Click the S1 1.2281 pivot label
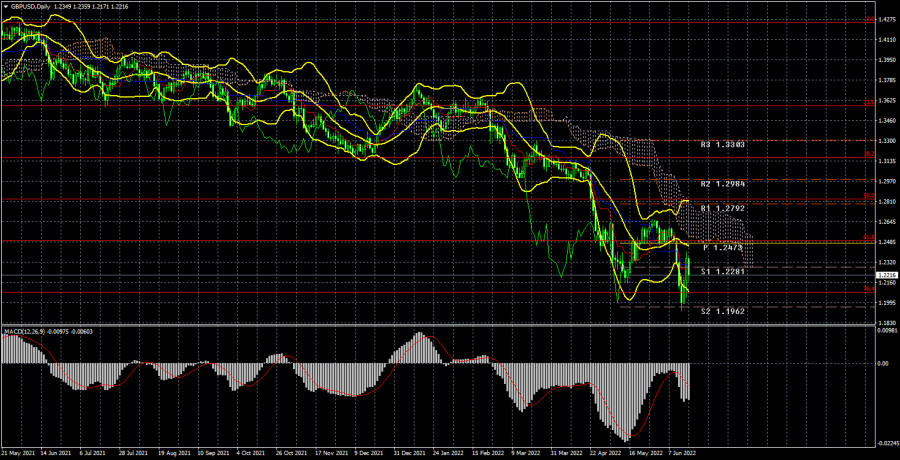 coord(723,272)
